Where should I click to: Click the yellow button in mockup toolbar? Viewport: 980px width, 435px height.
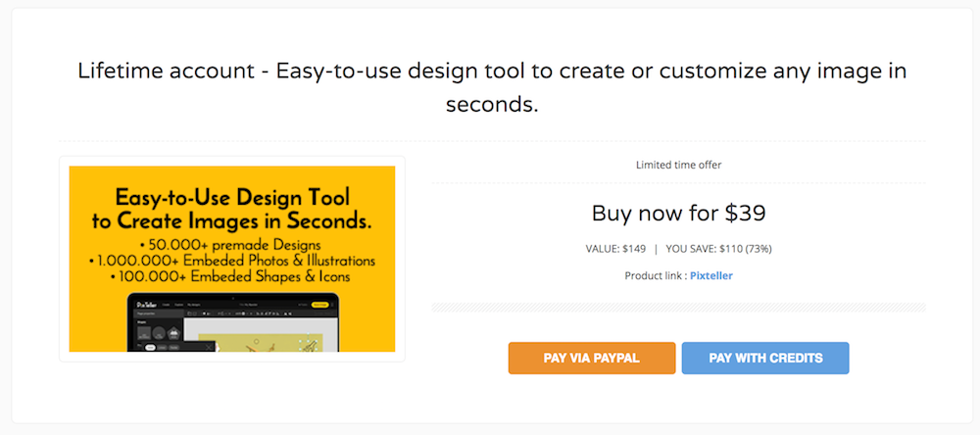[x=319, y=307]
